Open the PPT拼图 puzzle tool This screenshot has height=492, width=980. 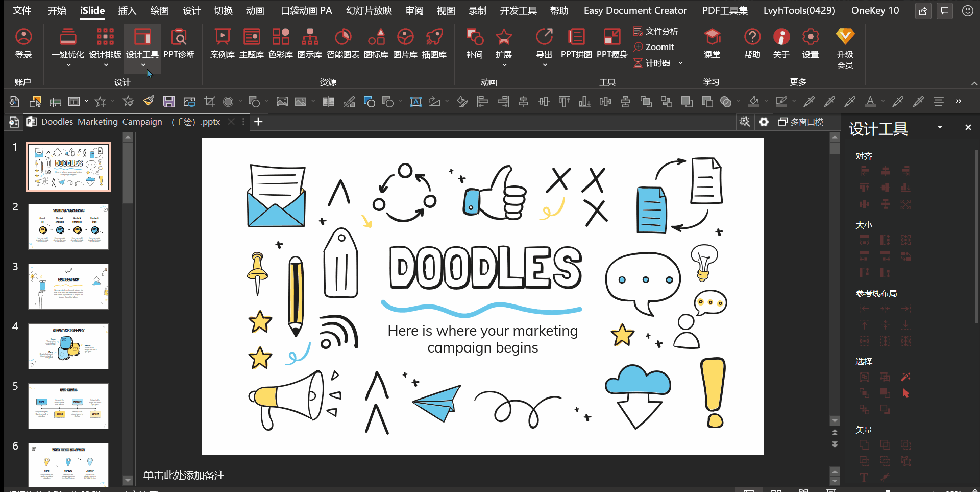point(576,43)
